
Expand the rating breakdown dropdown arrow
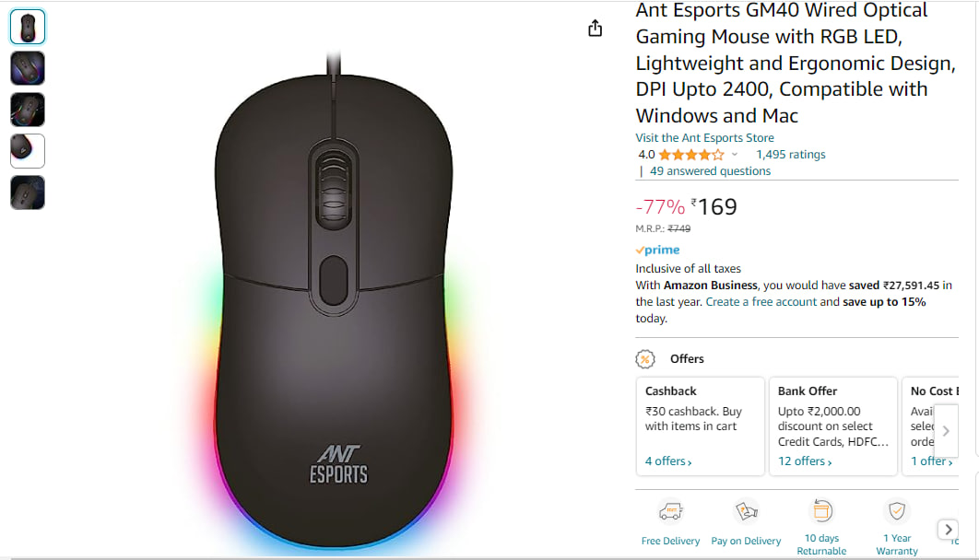(734, 155)
